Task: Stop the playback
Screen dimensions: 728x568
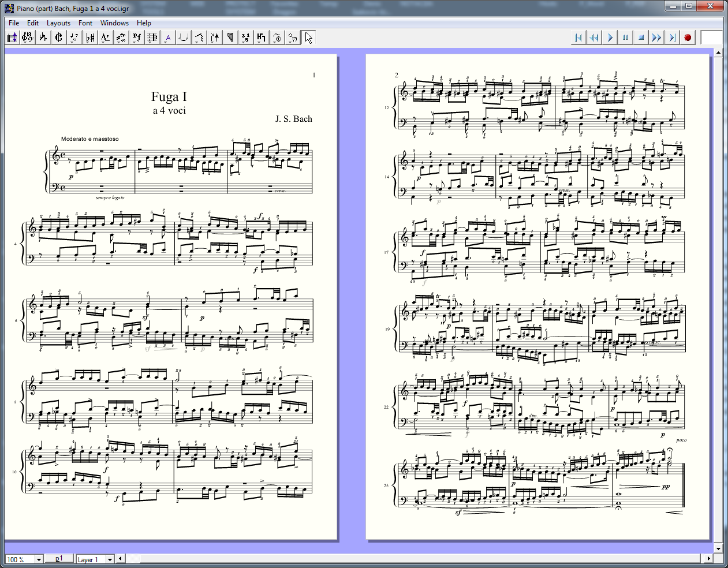Action: pyautogui.click(x=641, y=38)
